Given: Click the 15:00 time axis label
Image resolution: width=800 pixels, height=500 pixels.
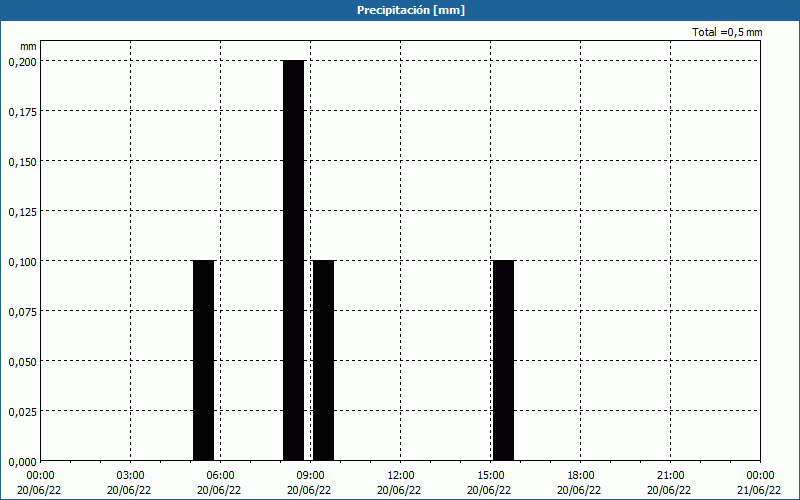Looking at the screenshot, I should tap(490, 476).
